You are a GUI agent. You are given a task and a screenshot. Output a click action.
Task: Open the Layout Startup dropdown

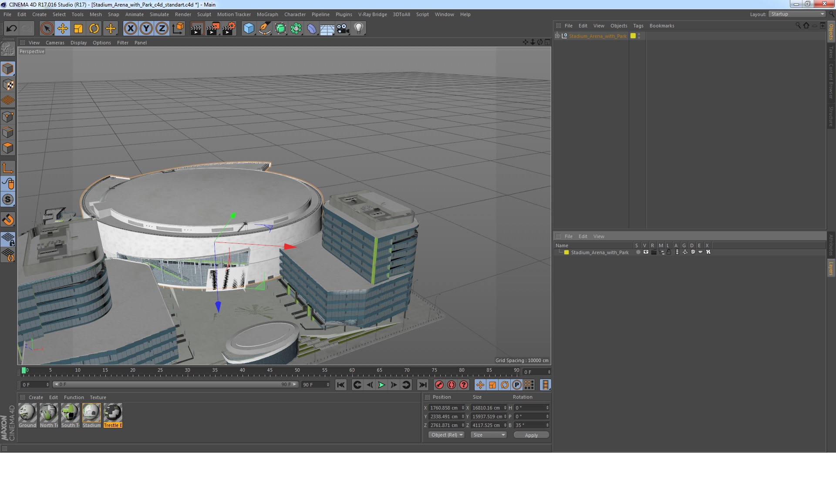point(797,14)
